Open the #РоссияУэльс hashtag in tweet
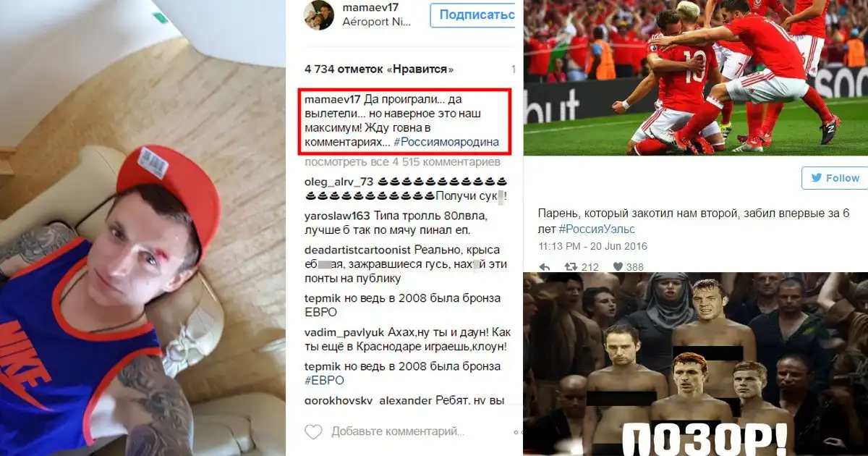The image size is (868, 456). (597, 229)
